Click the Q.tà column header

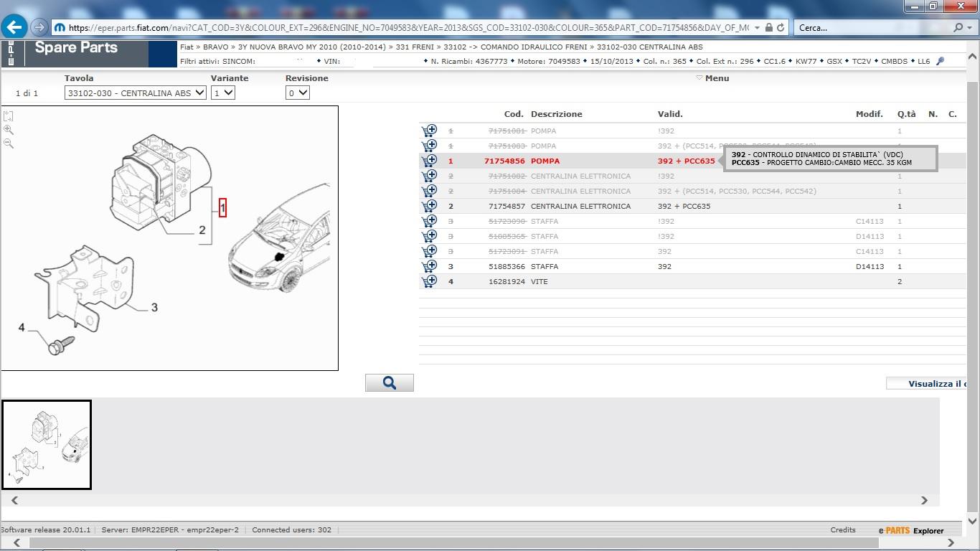click(x=907, y=114)
